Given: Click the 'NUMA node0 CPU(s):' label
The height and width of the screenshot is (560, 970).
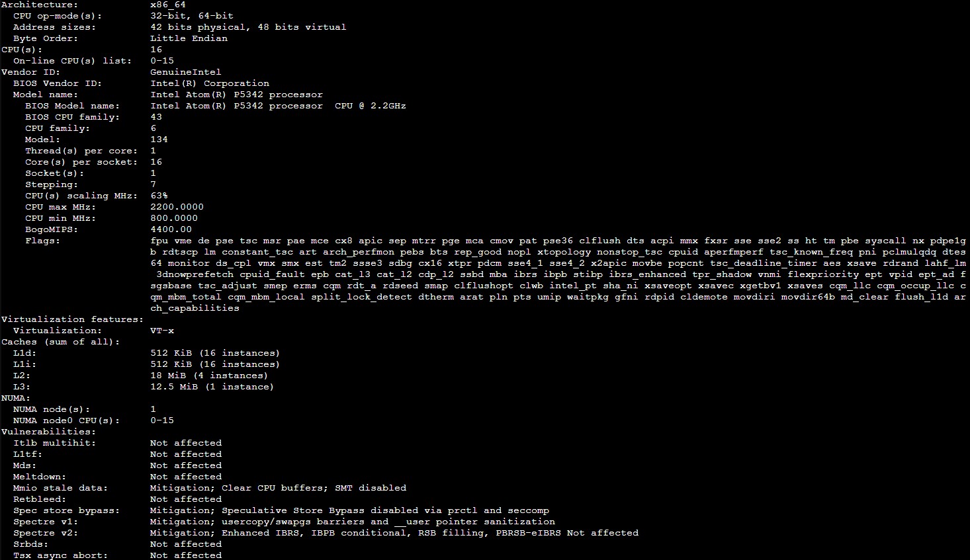Looking at the screenshot, I should click(66, 420).
